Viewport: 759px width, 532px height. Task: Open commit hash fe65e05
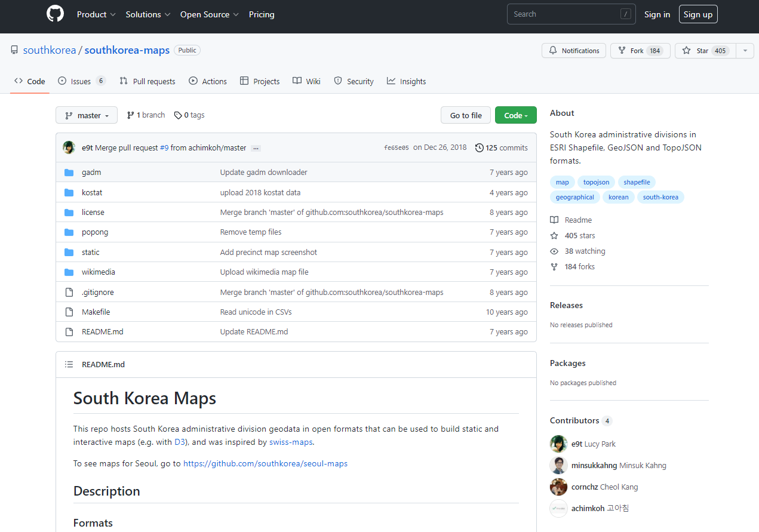tap(397, 148)
